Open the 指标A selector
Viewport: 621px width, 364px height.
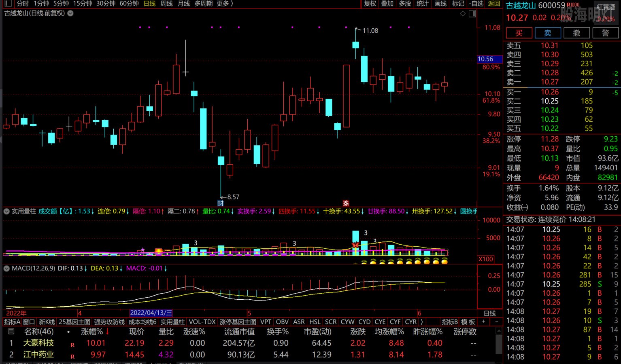12,322
